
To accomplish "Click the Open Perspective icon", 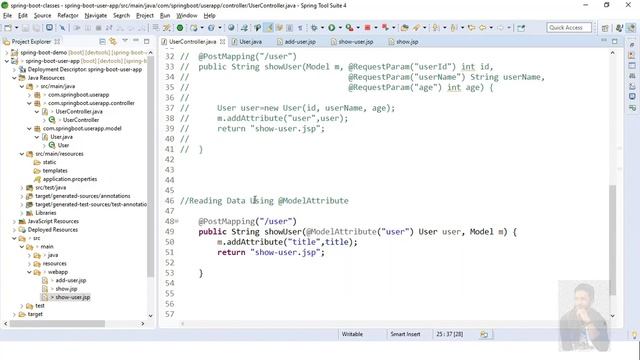I will [x=605, y=28].
